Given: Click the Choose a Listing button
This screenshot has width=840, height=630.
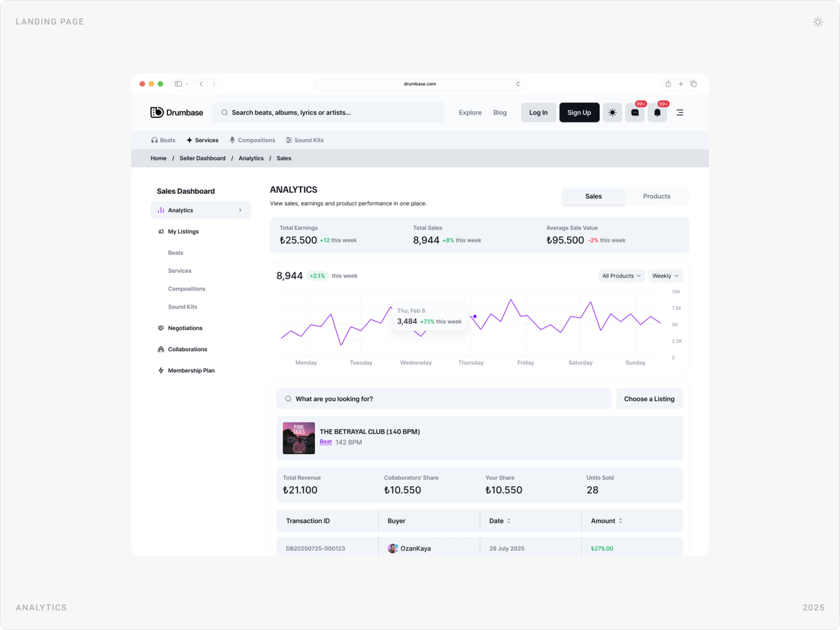Looking at the screenshot, I should click(x=649, y=399).
